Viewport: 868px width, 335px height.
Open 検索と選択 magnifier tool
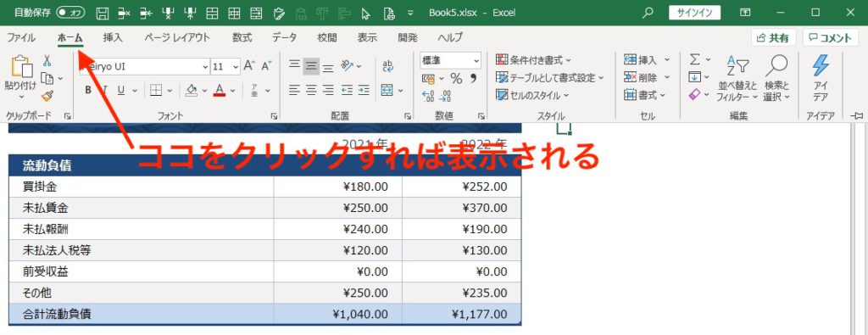pyautogui.click(x=776, y=77)
